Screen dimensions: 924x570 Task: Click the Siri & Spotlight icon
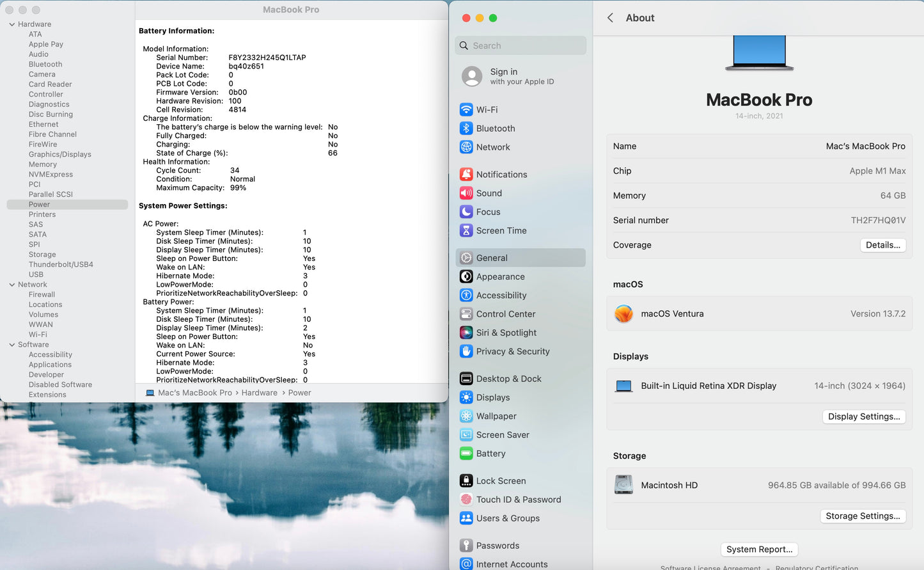(x=466, y=333)
